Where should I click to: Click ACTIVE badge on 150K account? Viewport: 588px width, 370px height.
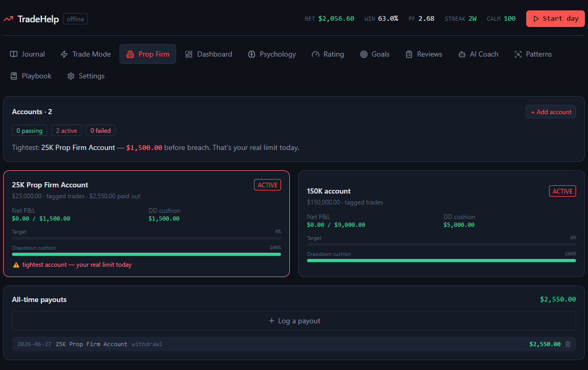(x=563, y=191)
